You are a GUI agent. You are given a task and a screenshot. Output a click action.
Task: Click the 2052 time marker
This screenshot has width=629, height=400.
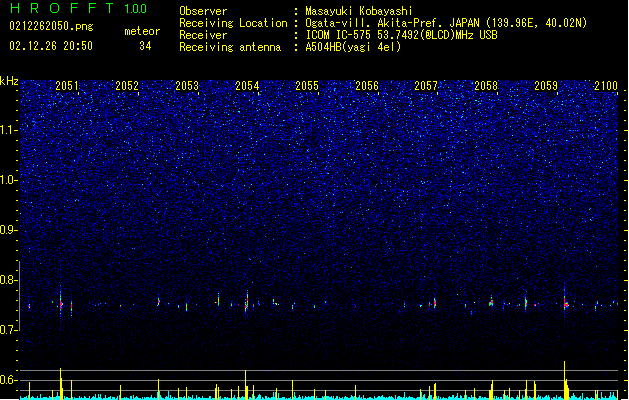(x=127, y=86)
